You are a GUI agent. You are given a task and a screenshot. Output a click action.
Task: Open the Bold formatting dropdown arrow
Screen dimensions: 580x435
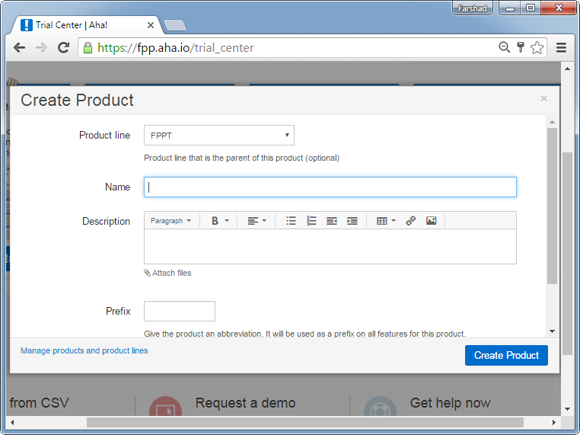tap(227, 221)
